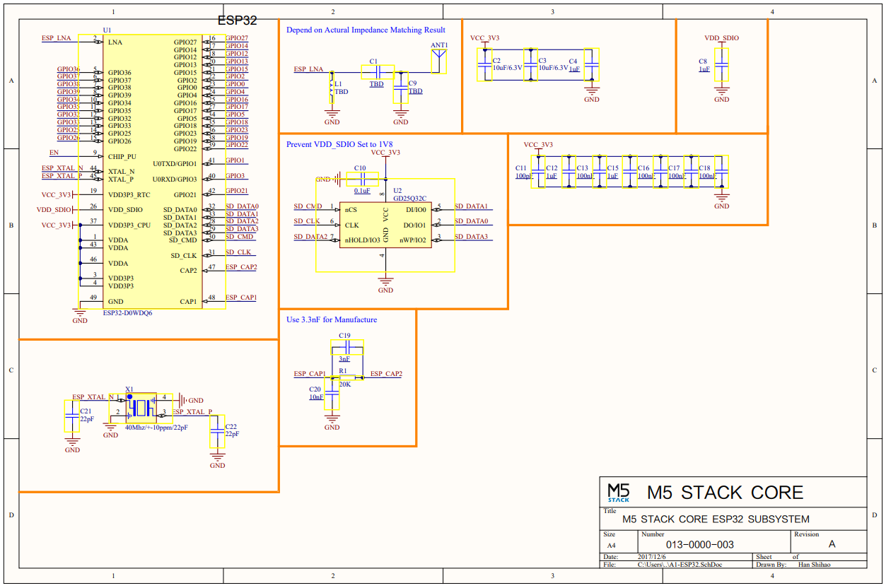Click GND symbol below capacitor C8
The width and height of the screenshot is (886, 588).
click(721, 93)
